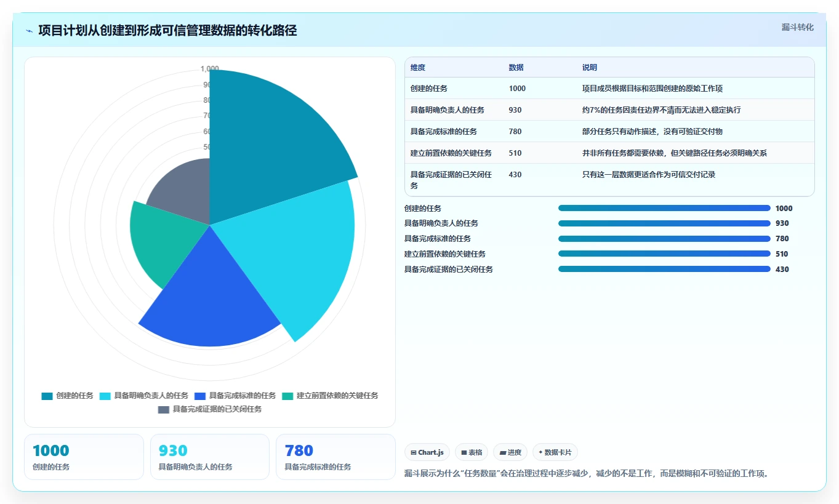Click the 430 value beside the last progress bar

pyautogui.click(x=782, y=270)
